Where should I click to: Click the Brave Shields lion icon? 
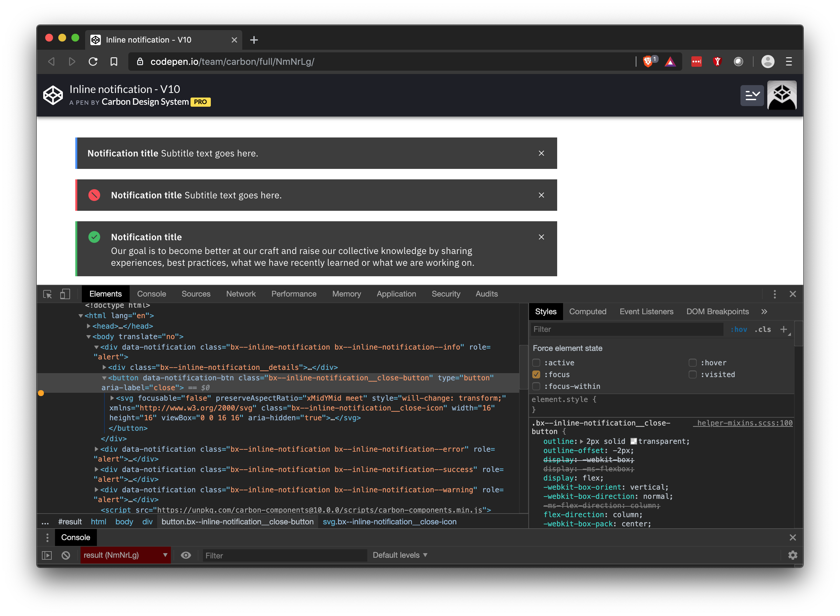648,62
